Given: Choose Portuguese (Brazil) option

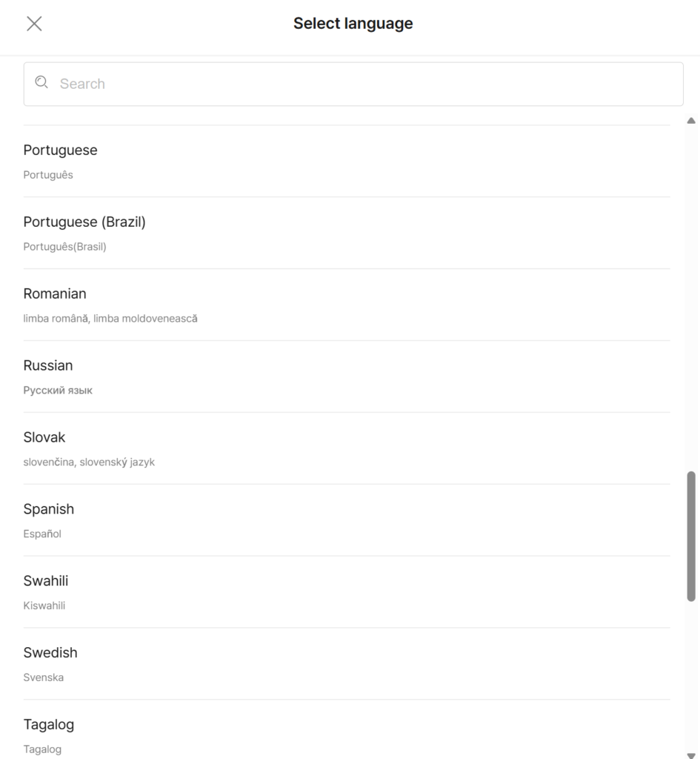Looking at the screenshot, I should (84, 222).
